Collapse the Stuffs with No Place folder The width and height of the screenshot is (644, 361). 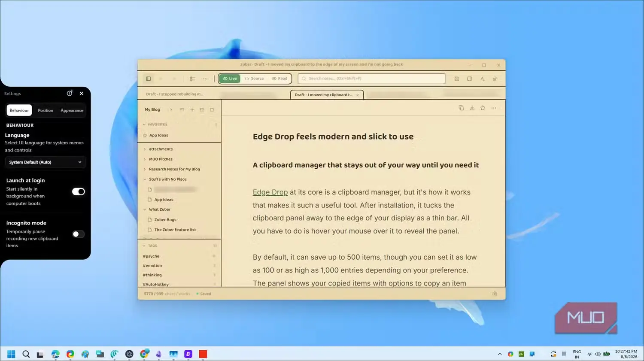(145, 179)
